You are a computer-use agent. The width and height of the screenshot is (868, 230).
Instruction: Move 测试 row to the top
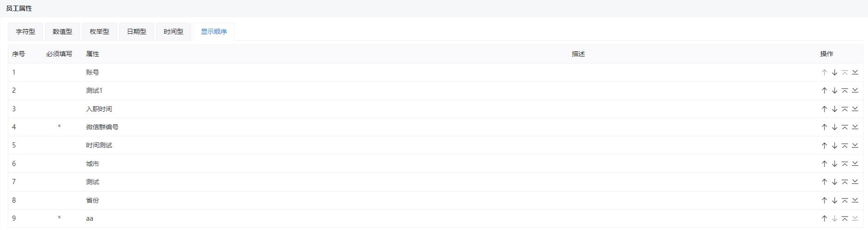[844, 182]
